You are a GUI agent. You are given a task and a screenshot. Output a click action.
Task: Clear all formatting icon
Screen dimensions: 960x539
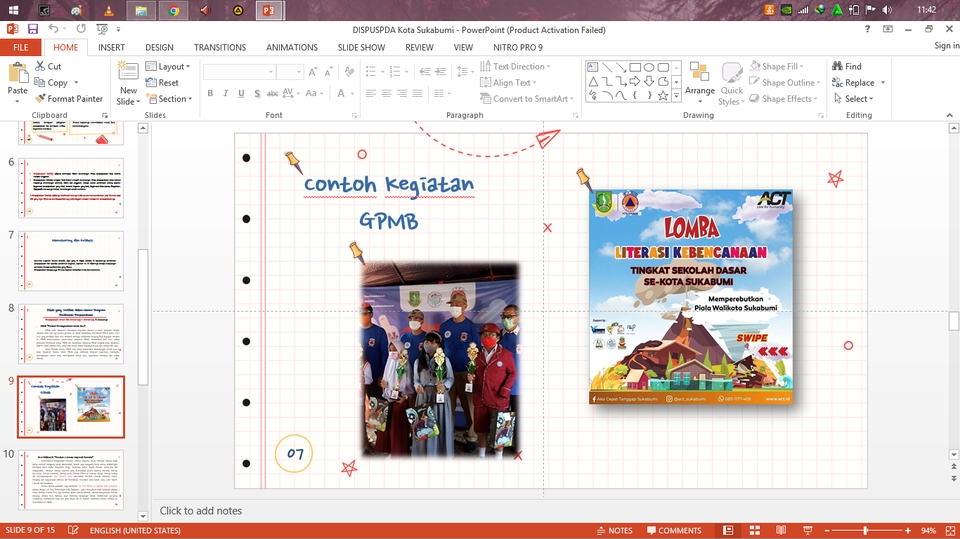coord(350,72)
